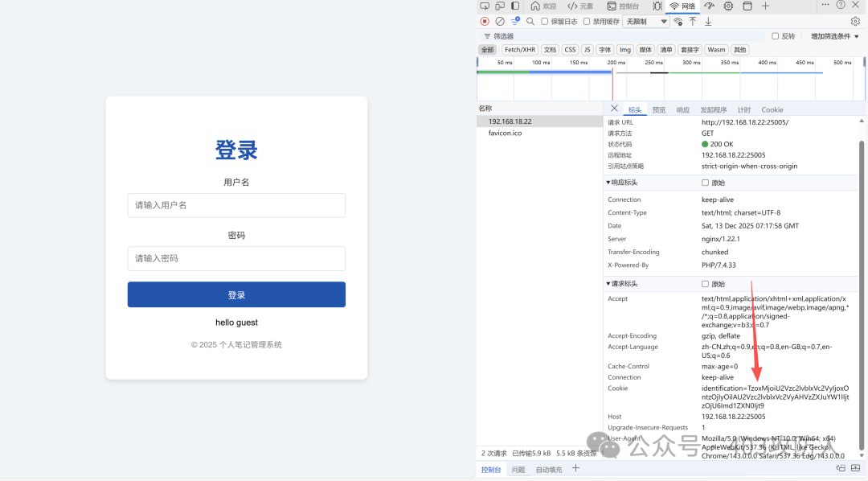
Task: Filter requests by 套接字
Action: pos(690,50)
